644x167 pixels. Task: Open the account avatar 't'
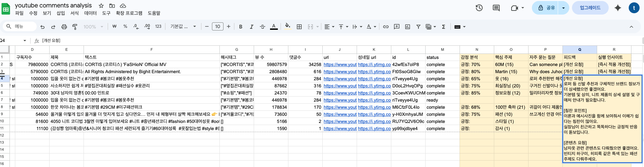click(x=634, y=8)
